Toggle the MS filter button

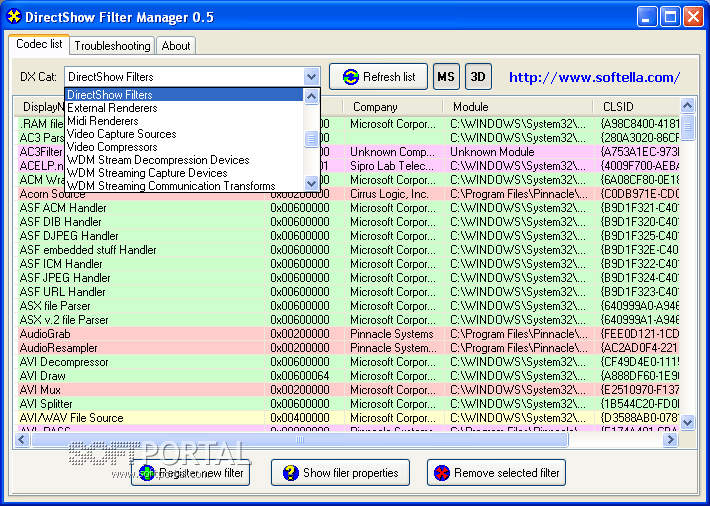[446, 77]
